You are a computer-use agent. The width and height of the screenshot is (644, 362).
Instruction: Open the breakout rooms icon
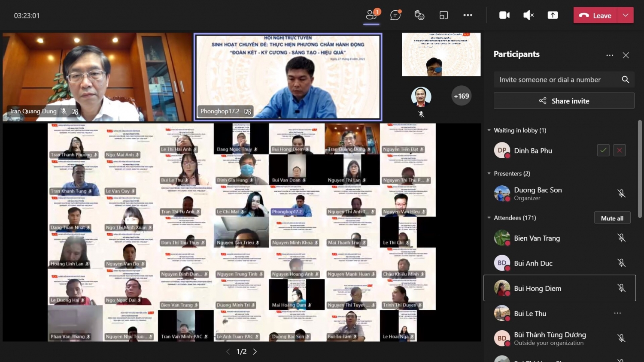[x=444, y=15]
